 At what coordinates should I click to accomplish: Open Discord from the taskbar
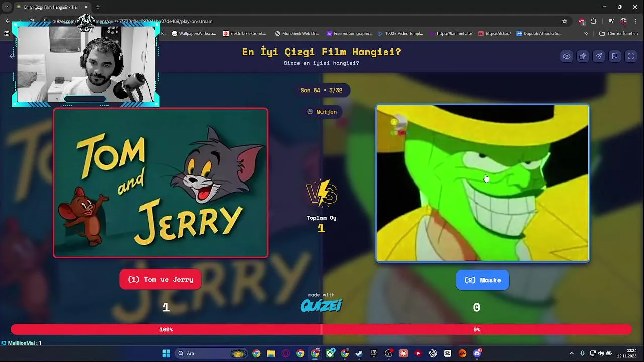tap(477, 353)
